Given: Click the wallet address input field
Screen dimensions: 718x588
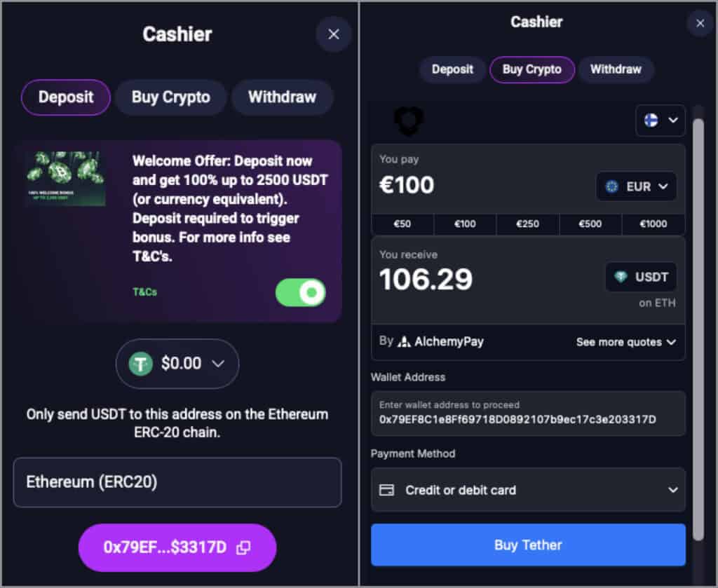Looking at the screenshot, I should (x=528, y=413).
